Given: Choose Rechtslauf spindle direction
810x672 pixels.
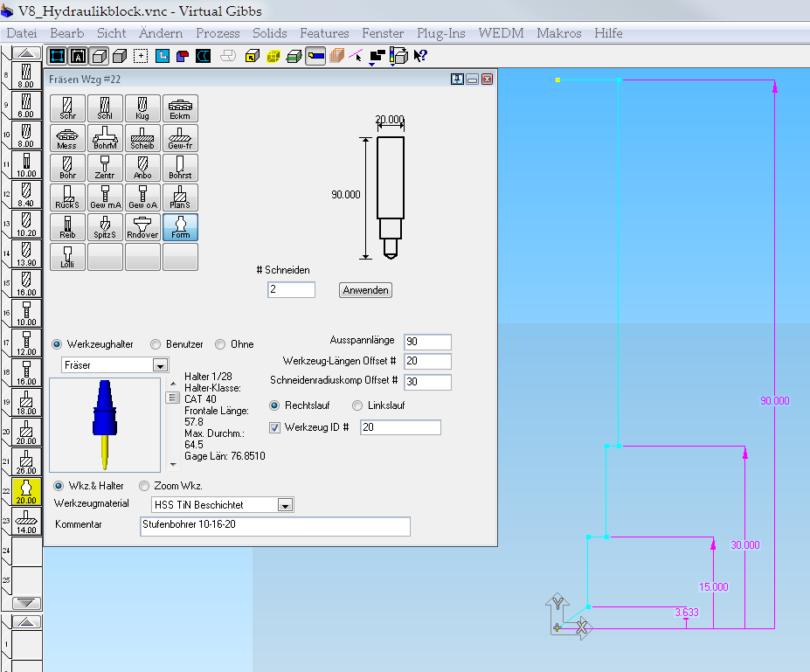Looking at the screenshot, I should click(x=274, y=405).
